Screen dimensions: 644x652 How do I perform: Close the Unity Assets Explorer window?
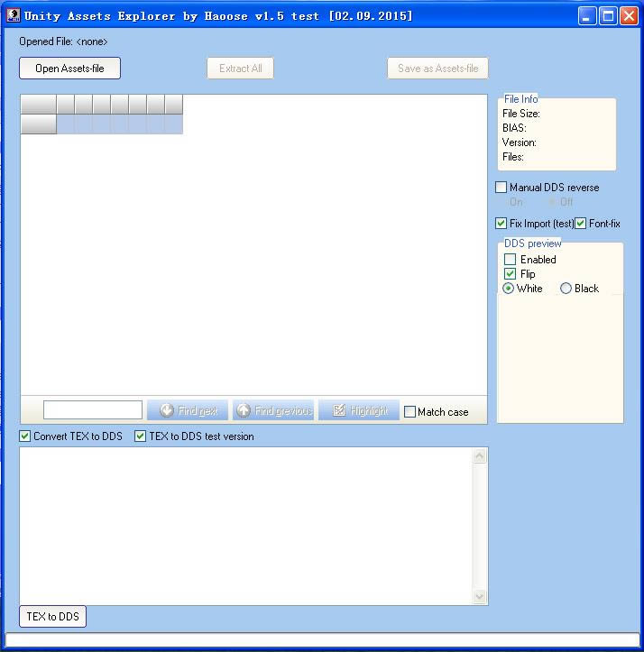(629, 16)
